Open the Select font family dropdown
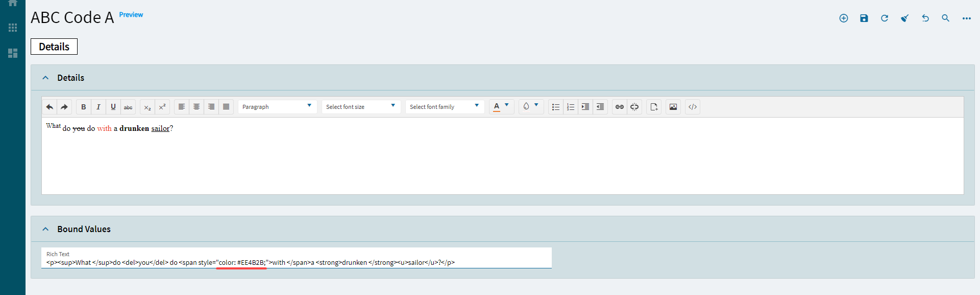This screenshot has width=980, height=295. tap(445, 107)
